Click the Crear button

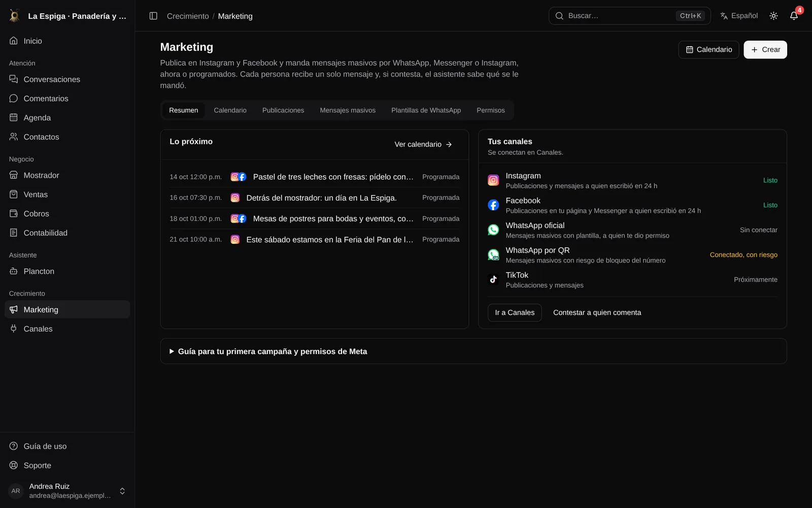tap(765, 50)
